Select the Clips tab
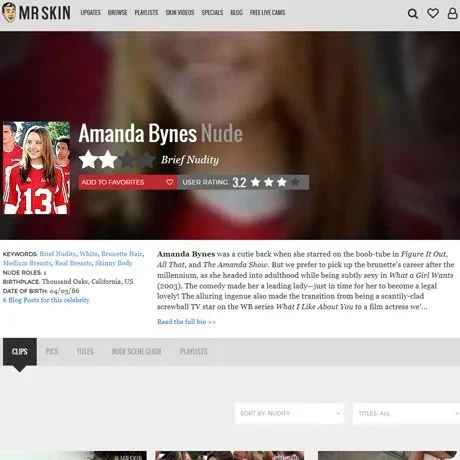 click(x=20, y=352)
